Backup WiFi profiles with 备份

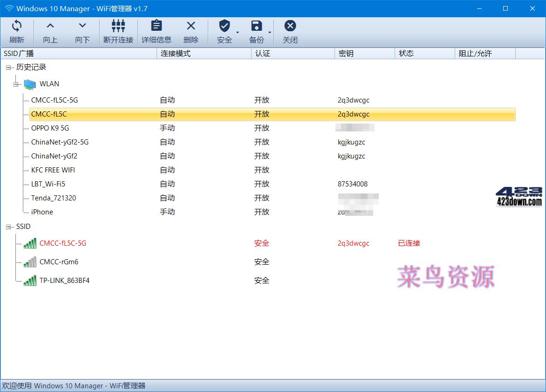[x=256, y=31]
